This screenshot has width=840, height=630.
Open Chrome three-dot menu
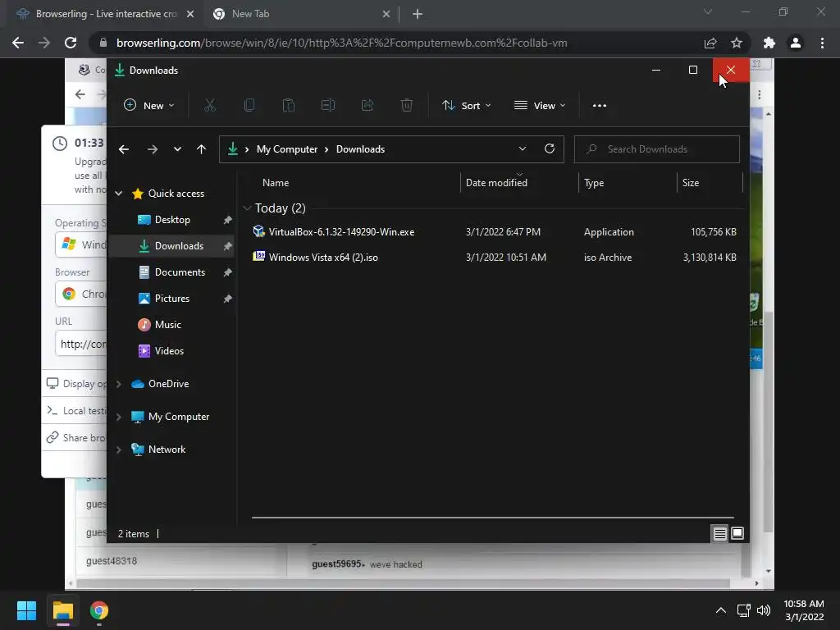[x=822, y=43]
